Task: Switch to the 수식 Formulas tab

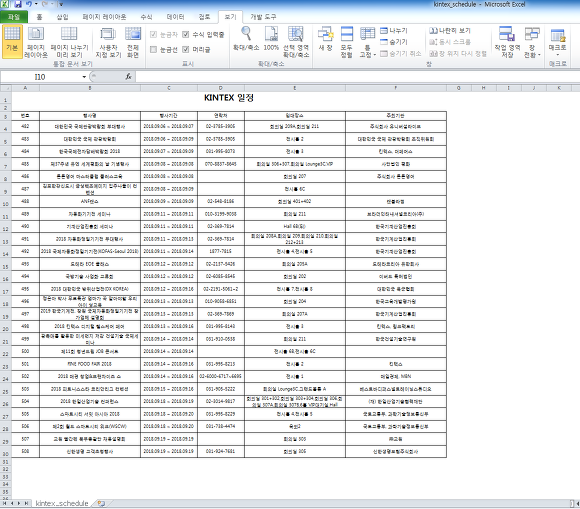Action: point(146,17)
